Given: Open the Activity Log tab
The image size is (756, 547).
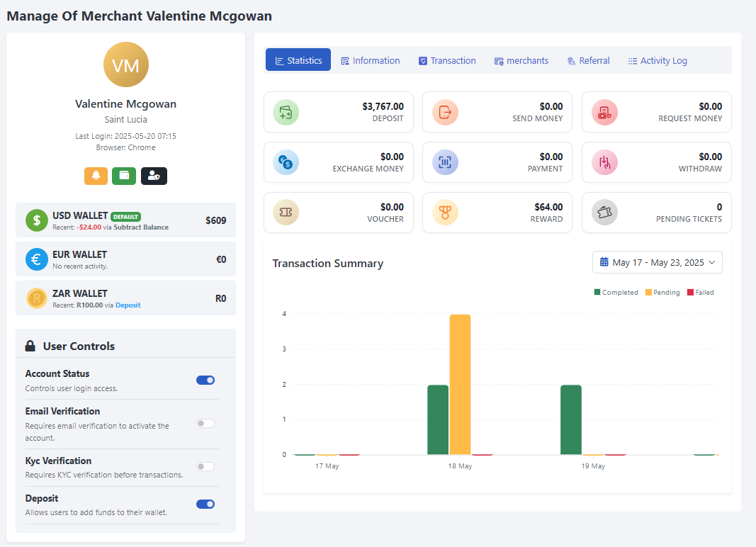Looking at the screenshot, I should coord(657,60).
